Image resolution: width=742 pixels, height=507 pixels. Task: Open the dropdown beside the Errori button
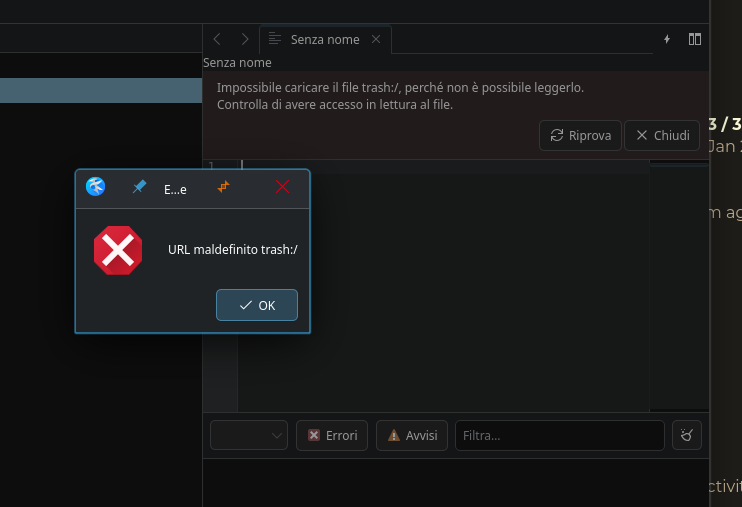[x=249, y=435]
